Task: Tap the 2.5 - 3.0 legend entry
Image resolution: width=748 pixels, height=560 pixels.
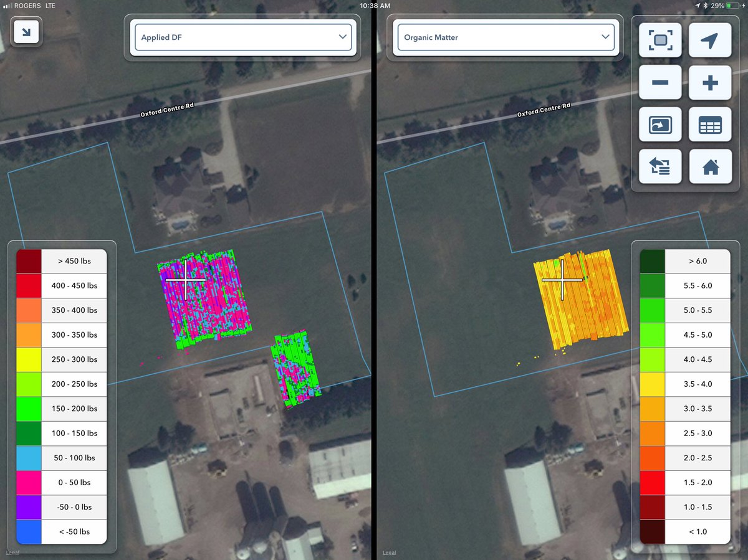Action: point(685,433)
